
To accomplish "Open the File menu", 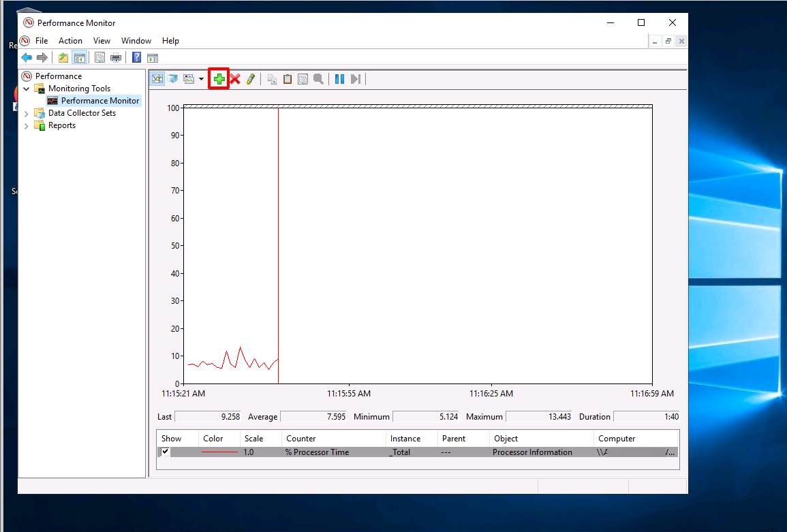I will [42, 41].
